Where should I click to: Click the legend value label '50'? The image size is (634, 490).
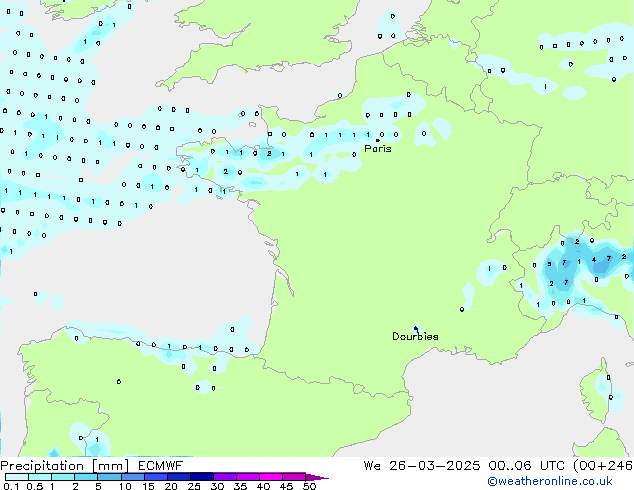click(x=309, y=486)
